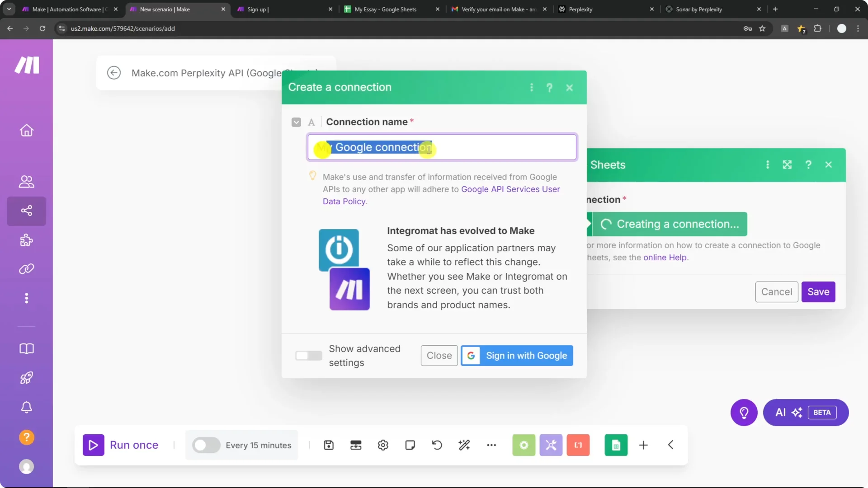Image resolution: width=868 pixels, height=488 pixels.
Task: Open scenario settings with the gear icon
Action: (x=383, y=445)
